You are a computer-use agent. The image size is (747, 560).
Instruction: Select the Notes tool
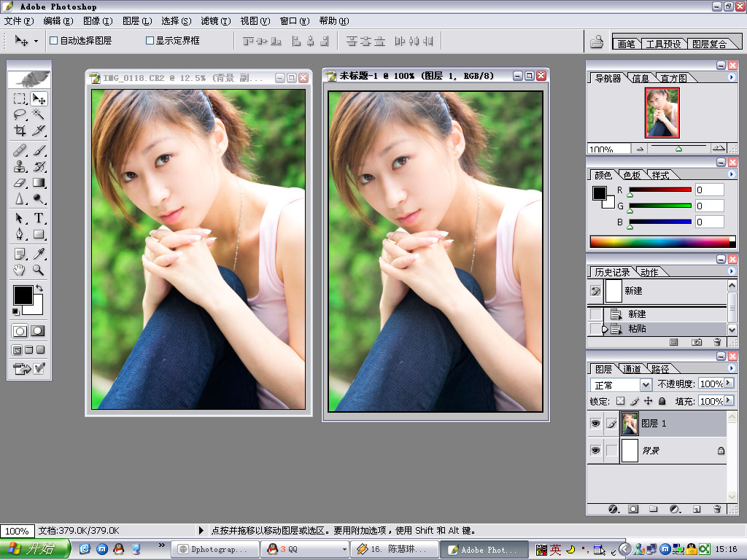coord(20,254)
